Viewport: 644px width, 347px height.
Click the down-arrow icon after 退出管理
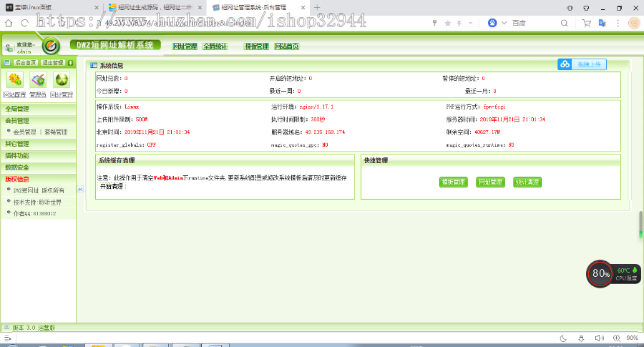tap(70, 62)
